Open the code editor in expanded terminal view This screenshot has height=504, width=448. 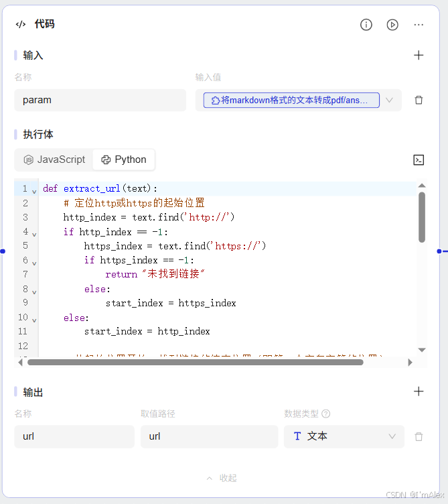pyautogui.click(x=419, y=160)
